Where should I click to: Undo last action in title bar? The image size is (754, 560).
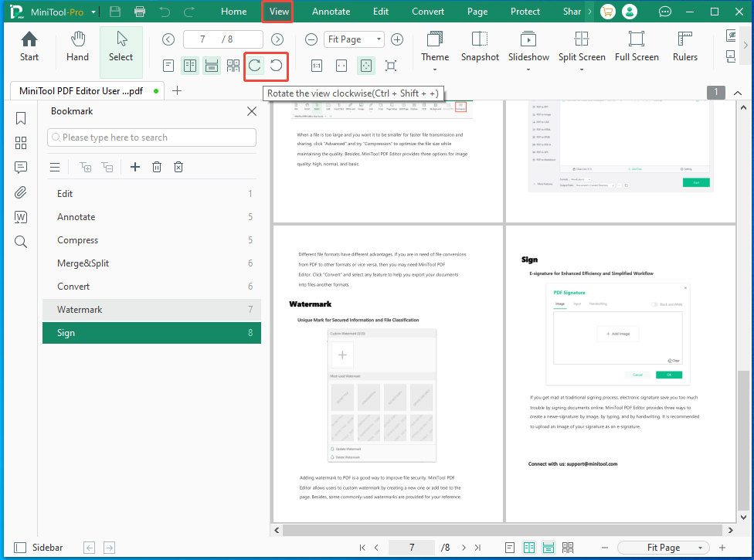(165, 12)
